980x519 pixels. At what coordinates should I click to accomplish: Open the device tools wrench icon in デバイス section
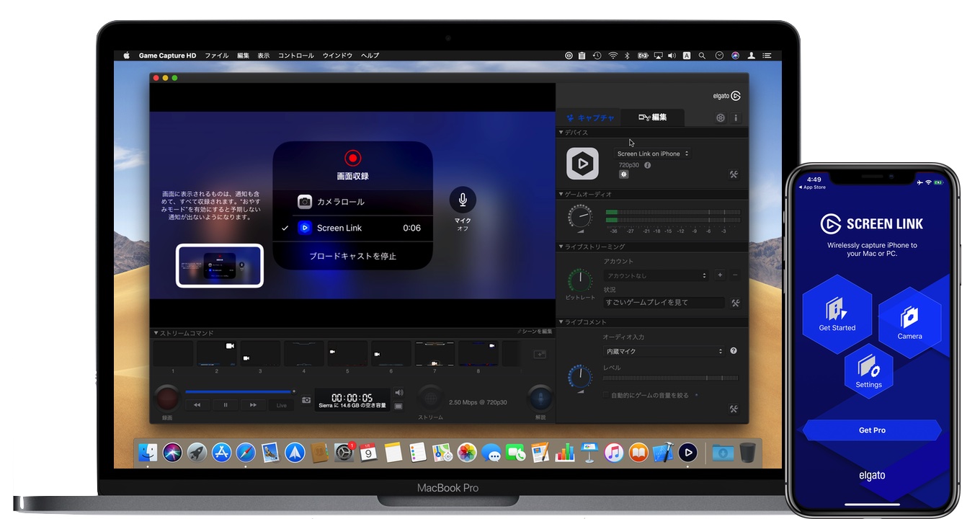[x=734, y=174]
